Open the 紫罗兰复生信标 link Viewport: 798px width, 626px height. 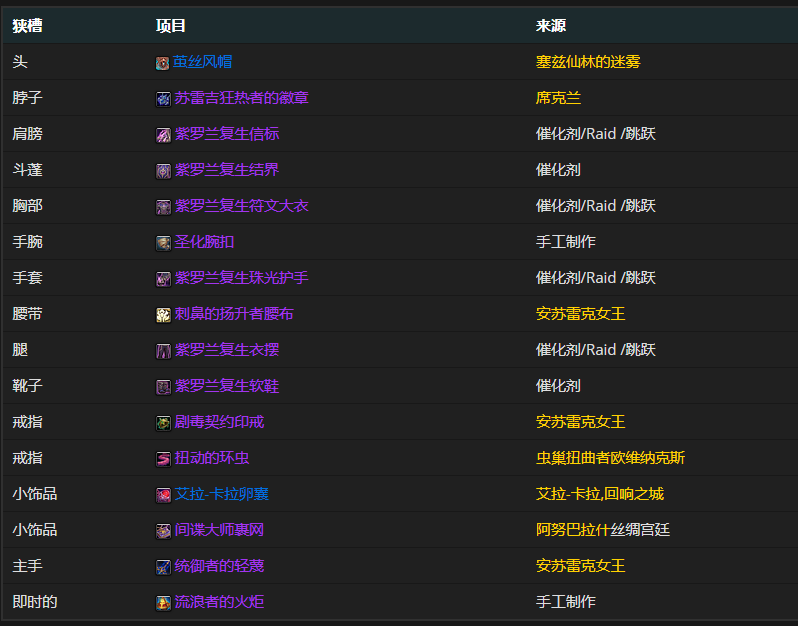(226, 134)
